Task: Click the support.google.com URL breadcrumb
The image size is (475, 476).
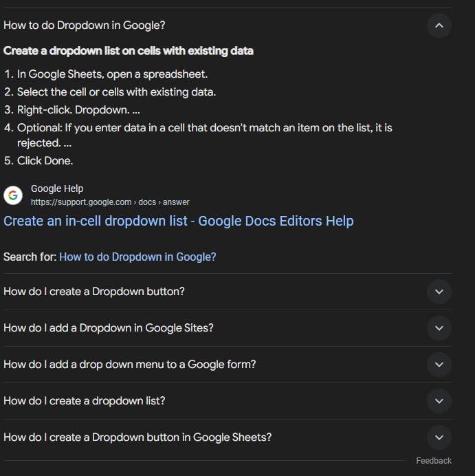Action: click(x=110, y=202)
